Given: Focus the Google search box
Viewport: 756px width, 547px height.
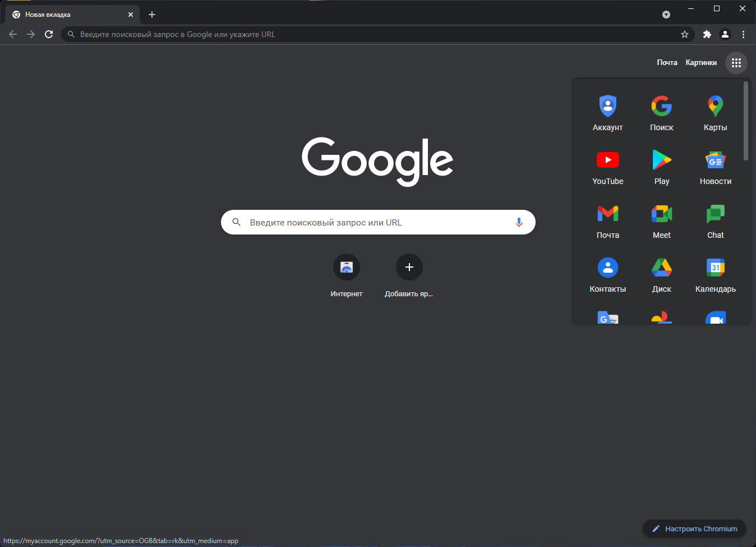Looking at the screenshot, I should 378,222.
